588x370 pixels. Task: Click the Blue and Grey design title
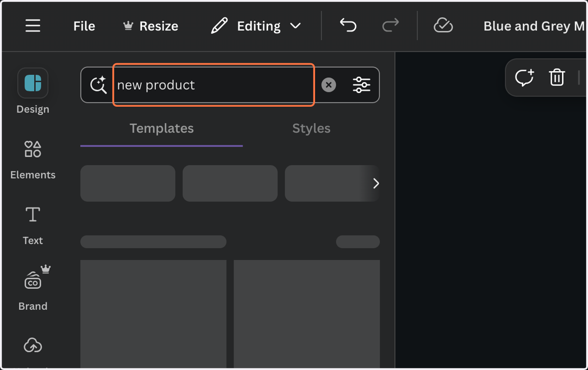pyautogui.click(x=534, y=26)
